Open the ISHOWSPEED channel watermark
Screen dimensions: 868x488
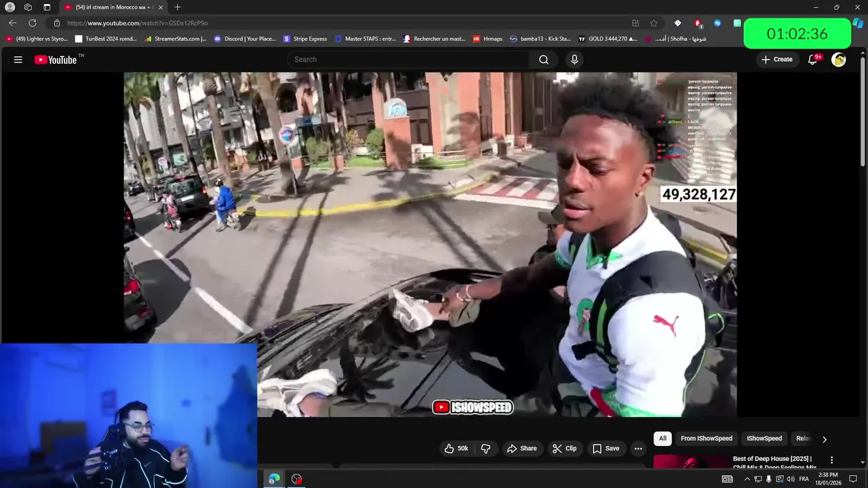(x=473, y=407)
